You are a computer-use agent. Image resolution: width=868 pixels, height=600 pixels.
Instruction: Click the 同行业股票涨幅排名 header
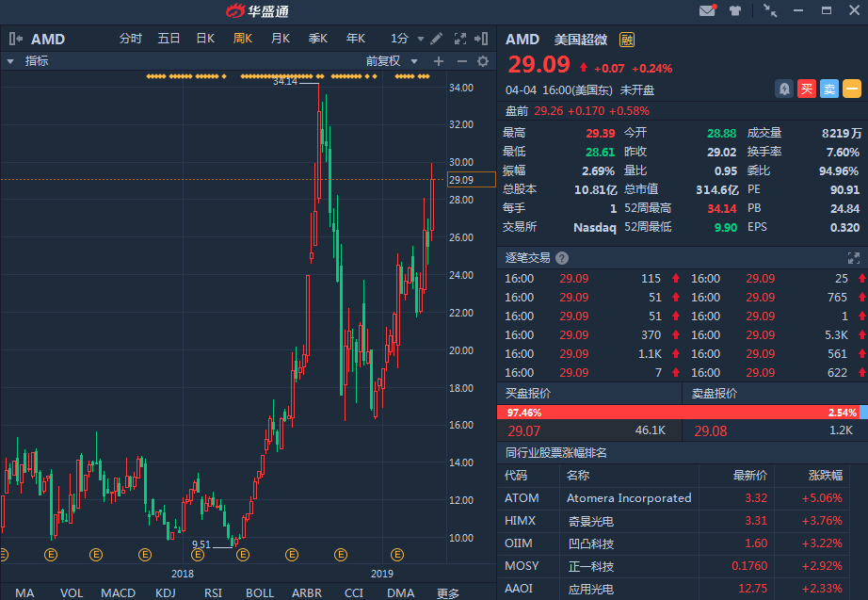[x=555, y=453]
